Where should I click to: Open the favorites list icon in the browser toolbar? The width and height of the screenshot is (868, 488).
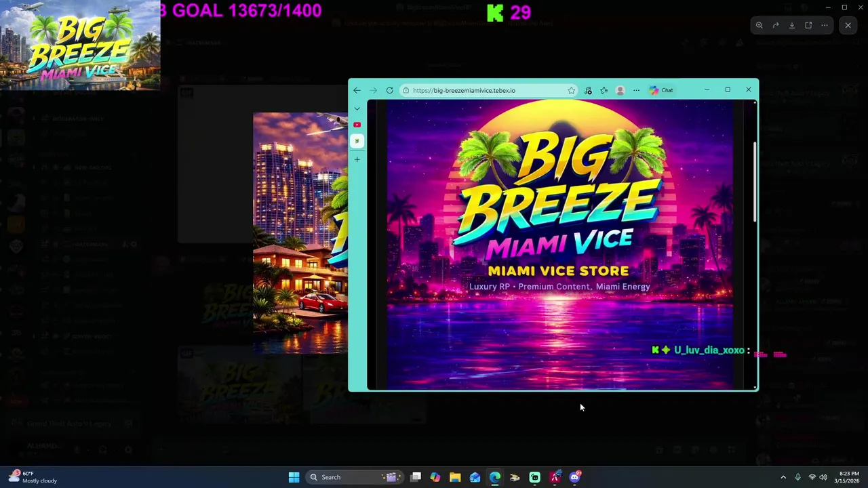(604, 90)
